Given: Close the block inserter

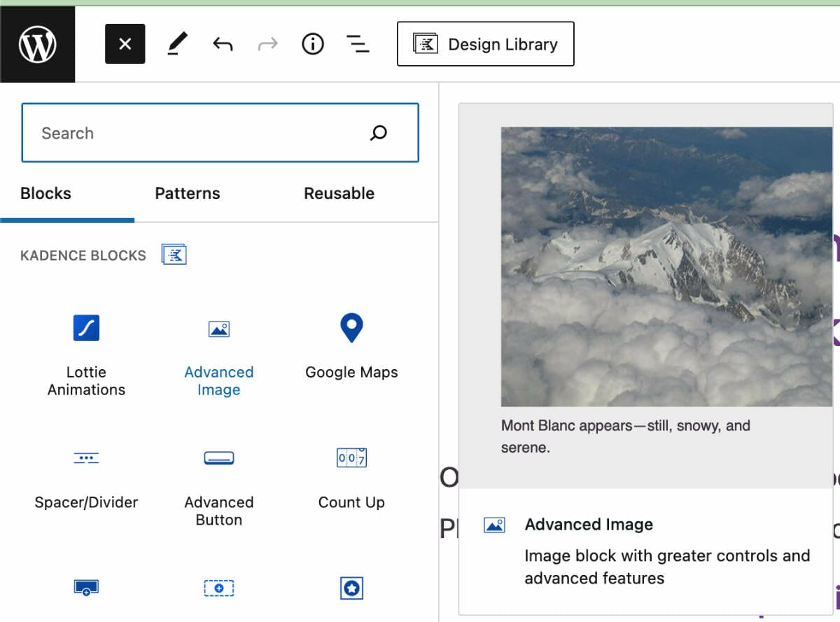Looking at the screenshot, I should [x=125, y=43].
